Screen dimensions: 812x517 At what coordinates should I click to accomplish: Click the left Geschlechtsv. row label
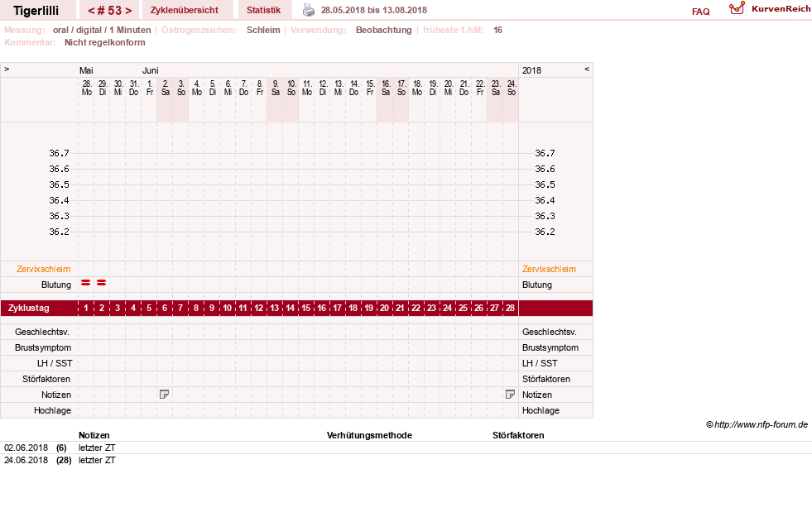[x=42, y=332]
